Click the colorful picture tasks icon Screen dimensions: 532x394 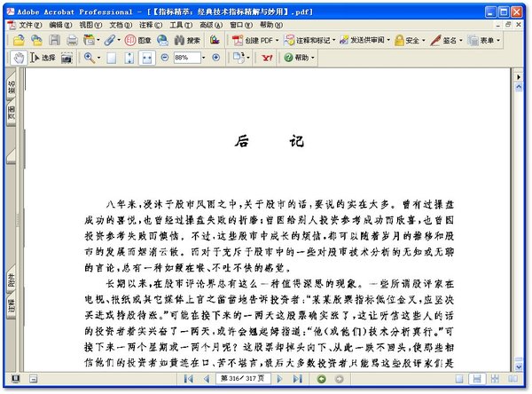pyautogui.click(x=215, y=41)
